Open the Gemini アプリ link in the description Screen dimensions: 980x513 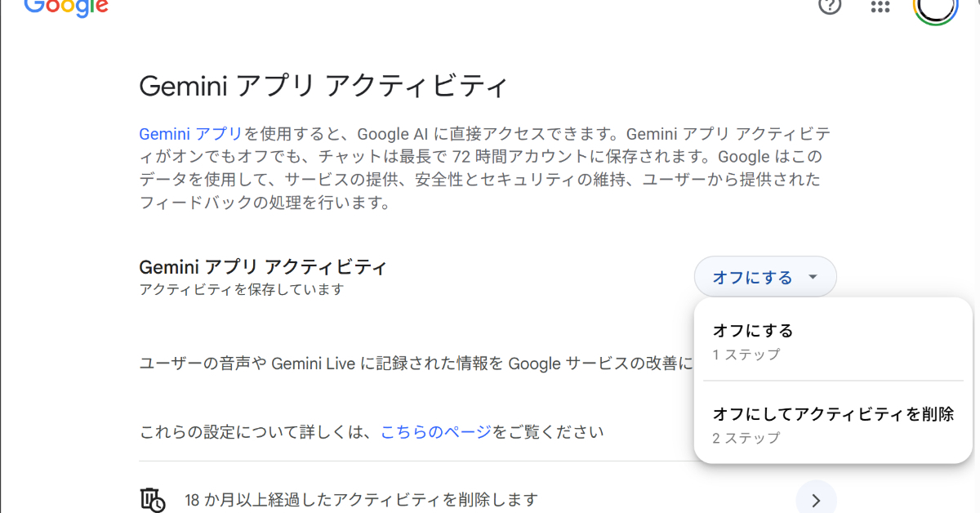click(191, 134)
